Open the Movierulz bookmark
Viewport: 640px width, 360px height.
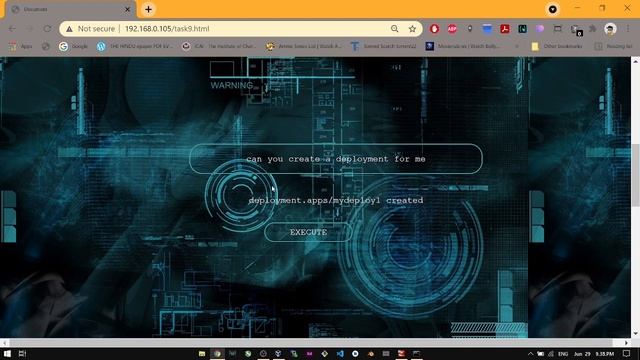coord(463,46)
